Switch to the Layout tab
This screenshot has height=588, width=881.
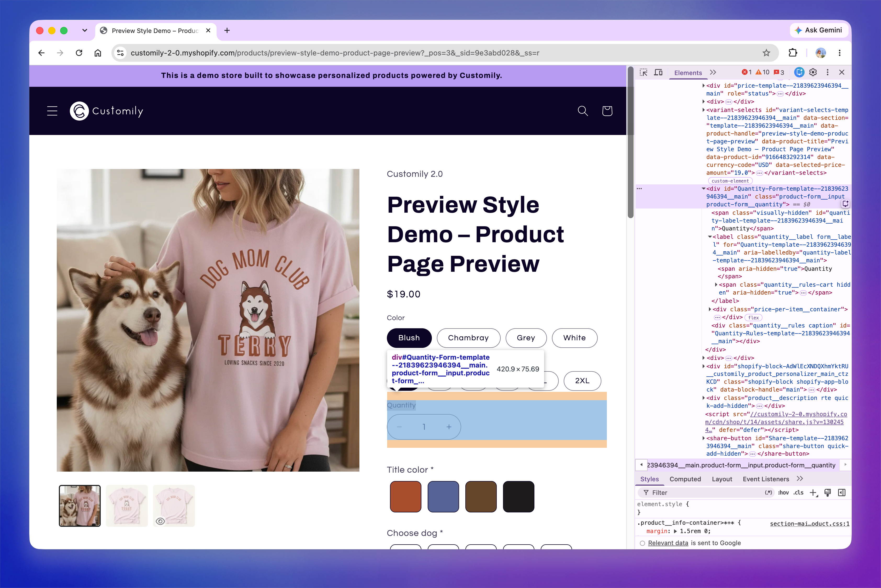click(x=722, y=479)
